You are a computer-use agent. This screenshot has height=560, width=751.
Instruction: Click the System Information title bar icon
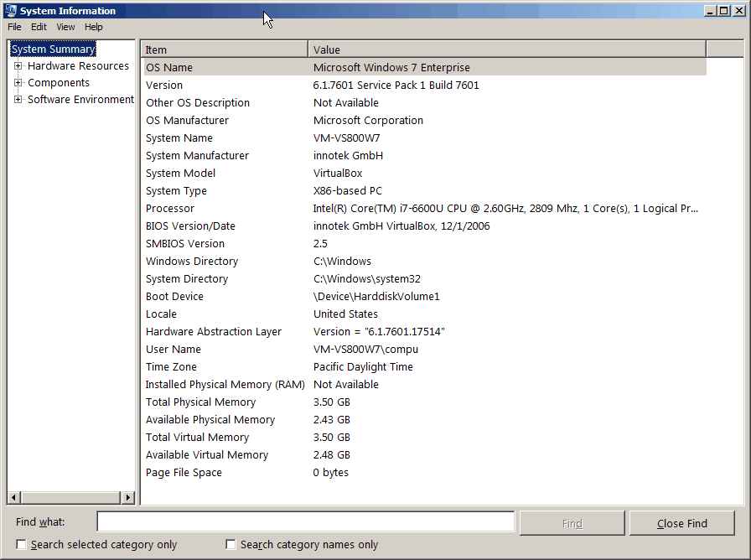tap(11, 11)
